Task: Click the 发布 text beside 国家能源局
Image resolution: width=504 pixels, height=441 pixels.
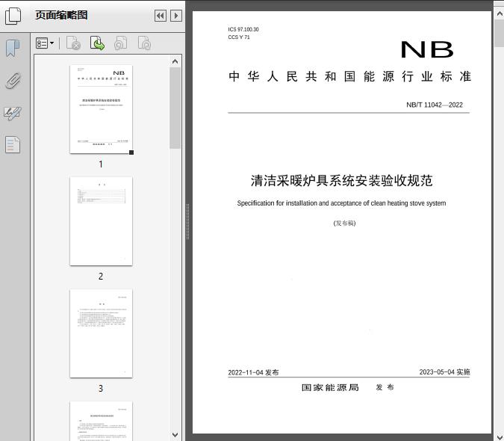Action: (385, 387)
